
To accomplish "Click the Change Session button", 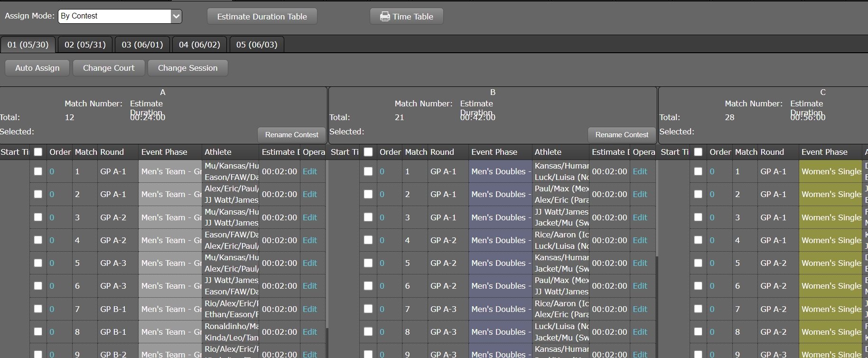I will 187,68.
